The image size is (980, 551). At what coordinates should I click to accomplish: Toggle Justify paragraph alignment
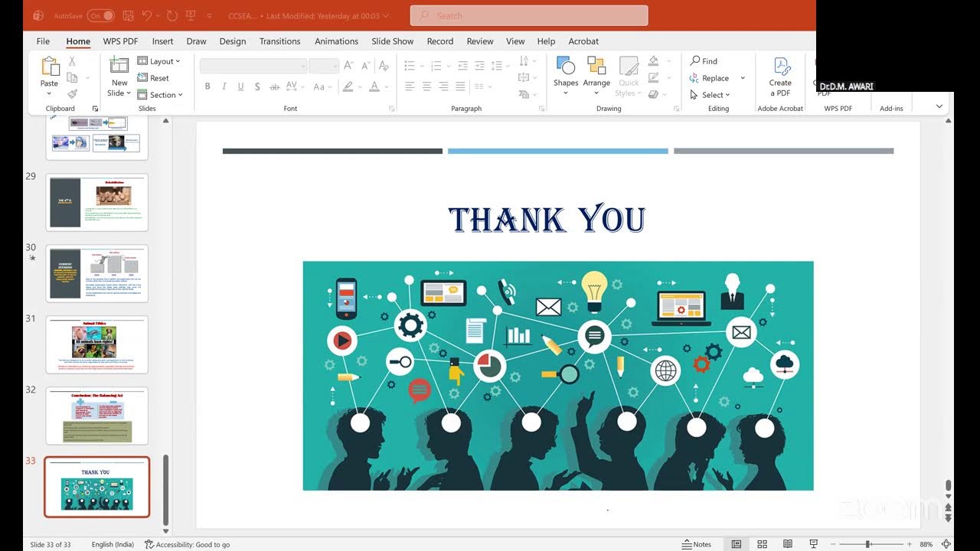pyautogui.click(x=460, y=86)
